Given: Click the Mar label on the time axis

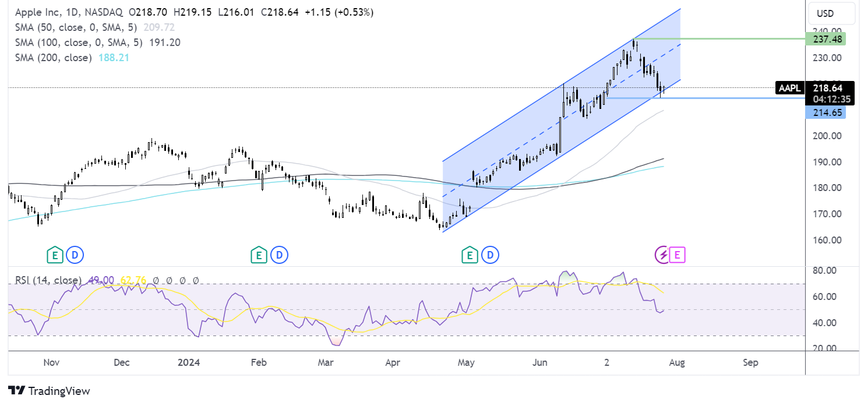Looking at the screenshot, I should pos(326,362).
